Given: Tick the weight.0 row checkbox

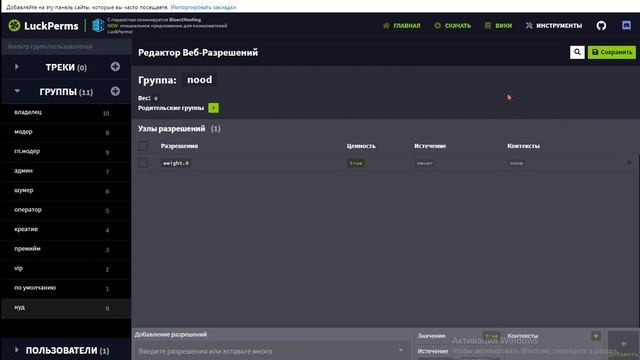Looking at the screenshot, I should pos(143,163).
